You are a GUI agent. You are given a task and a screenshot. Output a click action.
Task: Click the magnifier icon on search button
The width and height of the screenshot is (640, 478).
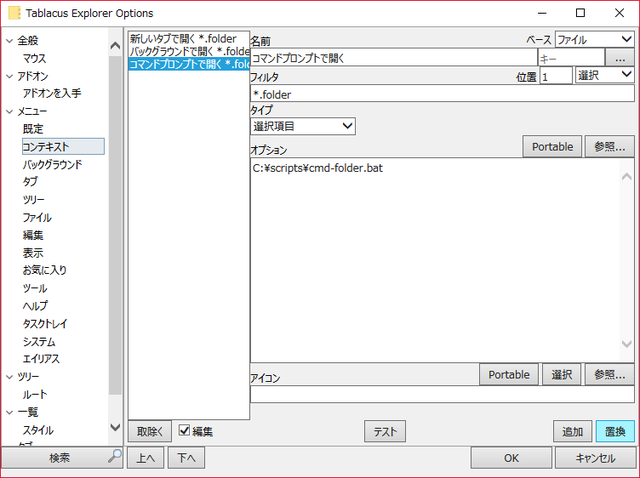115,456
